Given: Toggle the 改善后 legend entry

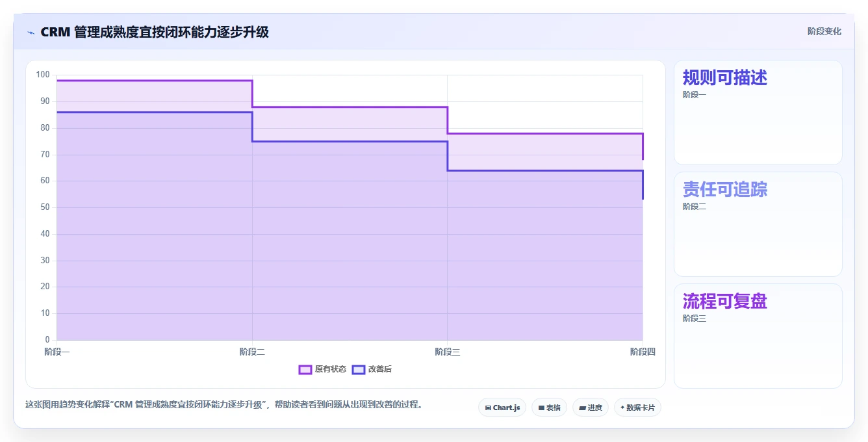Looking at the screenshot, I should tap(372, 369).
